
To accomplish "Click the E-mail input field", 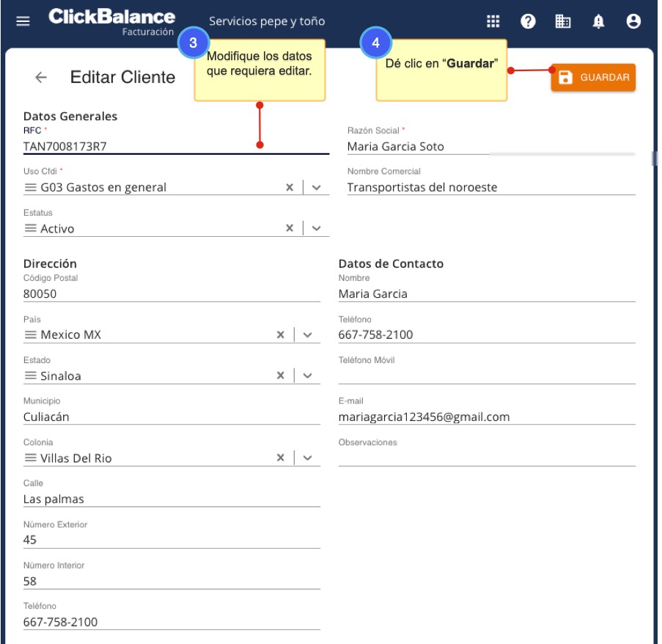I will click(486, 417).
